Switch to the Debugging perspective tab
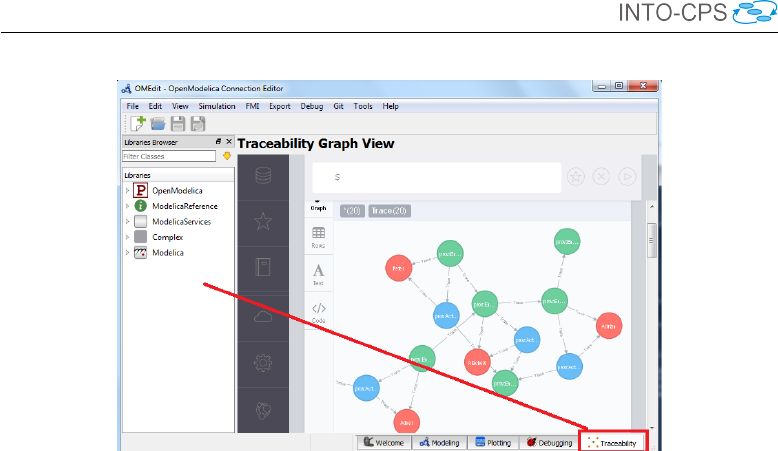Image resolution: width=778 pixels, height=451 pixels. coord(549,443)
